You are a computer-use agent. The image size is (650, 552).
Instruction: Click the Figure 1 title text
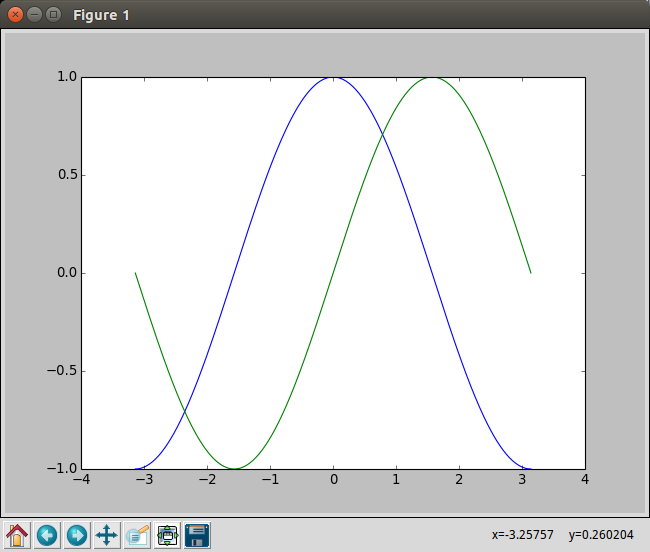pos(101,15)
